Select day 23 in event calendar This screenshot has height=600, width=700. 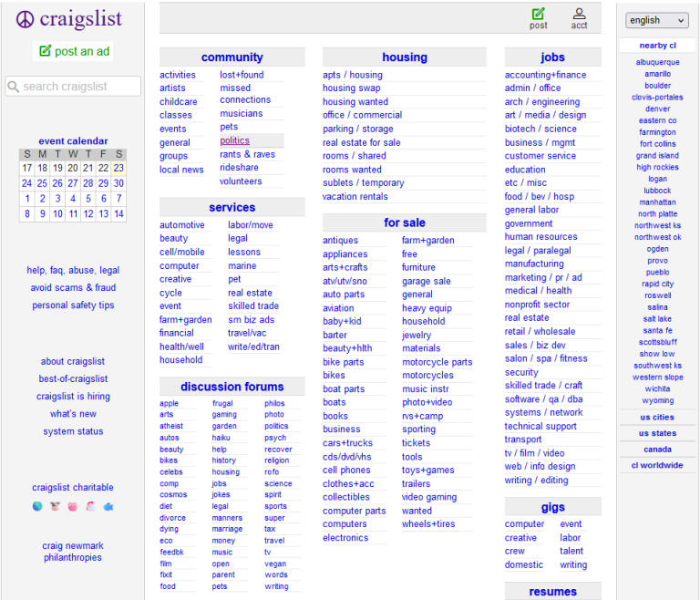118,168
